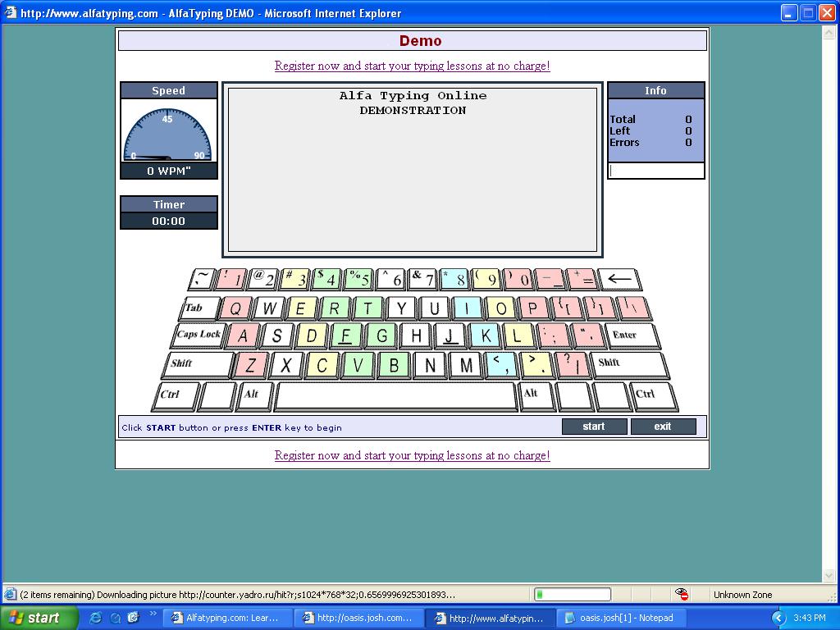The image size is (840, 630).
Task: Click the speedometer WPM gauge
Action: pyautogui.click(x=168, y=131)
